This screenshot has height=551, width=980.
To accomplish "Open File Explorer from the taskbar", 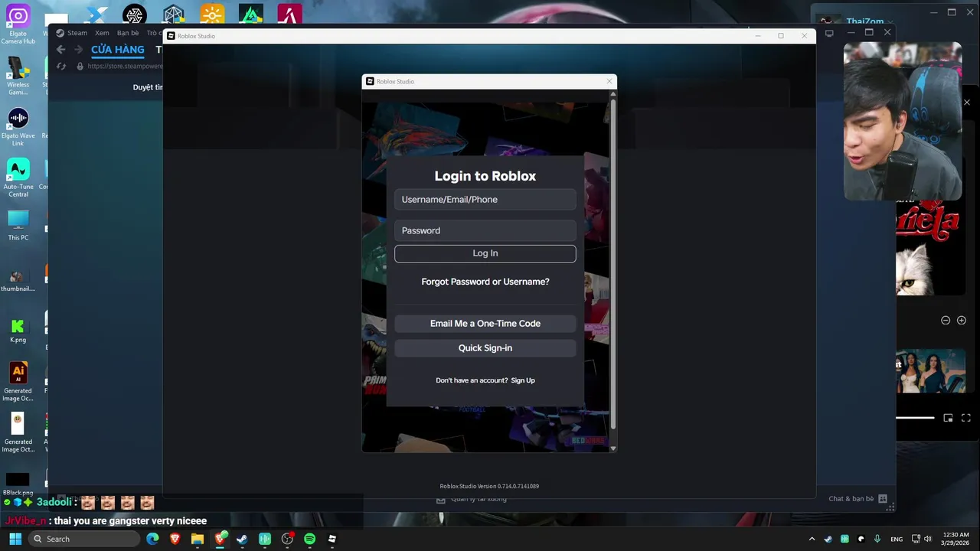I will point(198,539).
